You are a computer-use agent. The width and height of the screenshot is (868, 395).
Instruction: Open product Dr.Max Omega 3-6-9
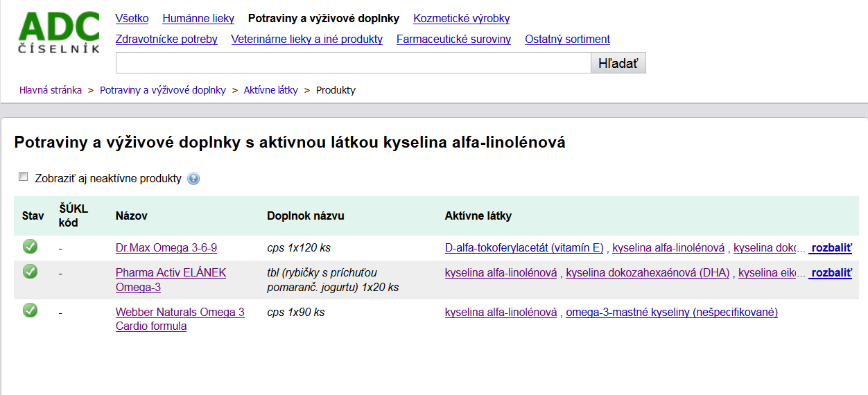tap(166, 248)
